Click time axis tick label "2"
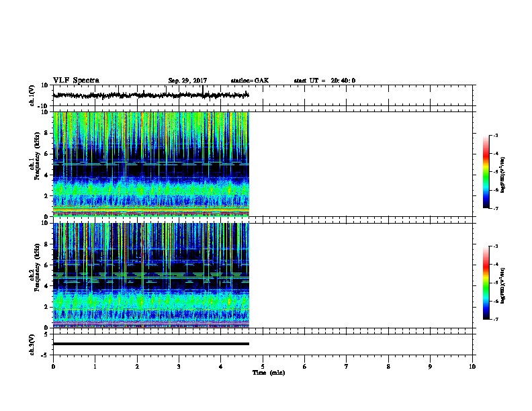The image size is (532, 411). [x=137, y=367]
